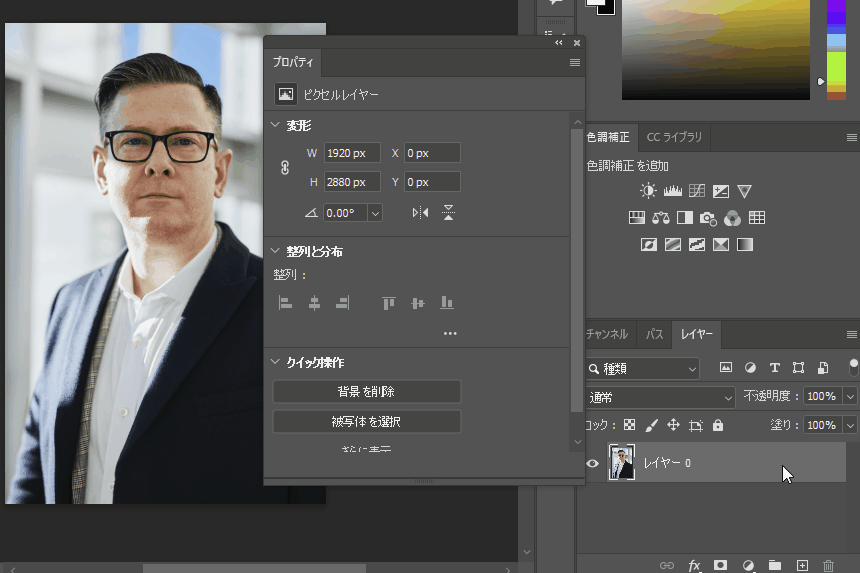Toggle shape layer filter
This screenshot has height=573, width=860.
(799, 367)
